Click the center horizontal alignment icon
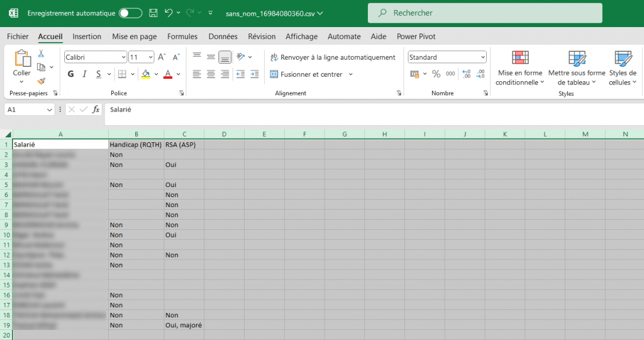Viewport: 644px width, 340px height. click(x=211, y=74)
